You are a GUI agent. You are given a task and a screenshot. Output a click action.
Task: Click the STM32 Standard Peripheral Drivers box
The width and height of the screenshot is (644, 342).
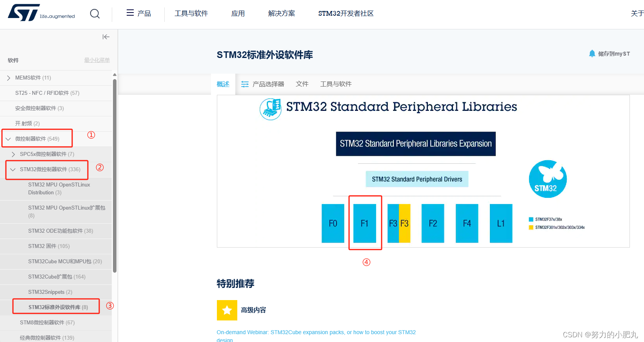417,179
